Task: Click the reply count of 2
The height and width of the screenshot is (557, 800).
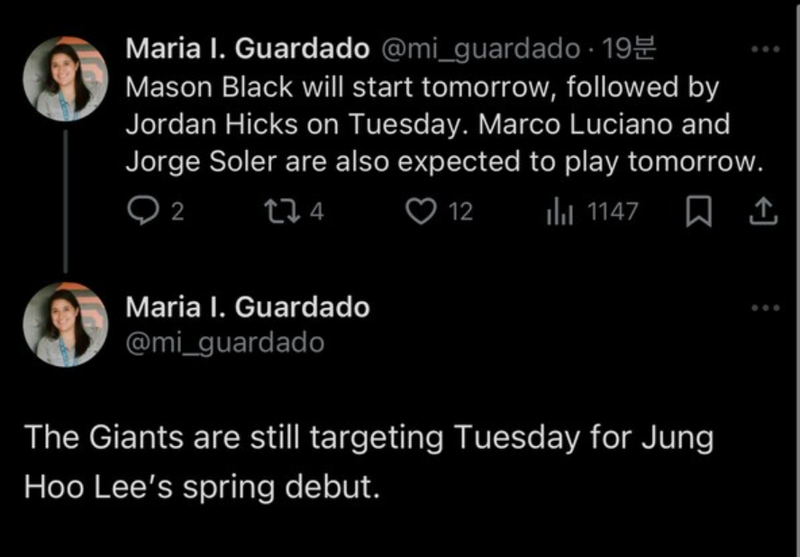Action: pyautogui.click(x=177, y=211)
